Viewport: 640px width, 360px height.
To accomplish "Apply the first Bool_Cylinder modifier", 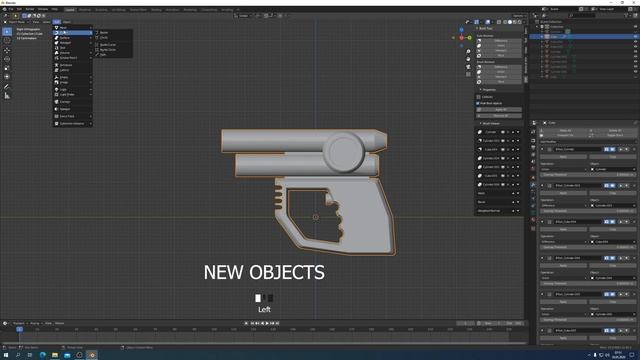I will [563, 157].
